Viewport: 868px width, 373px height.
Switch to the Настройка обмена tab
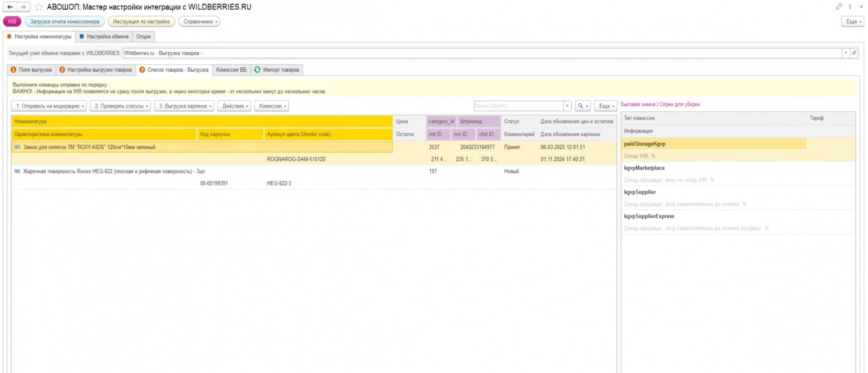coord(104,36)
